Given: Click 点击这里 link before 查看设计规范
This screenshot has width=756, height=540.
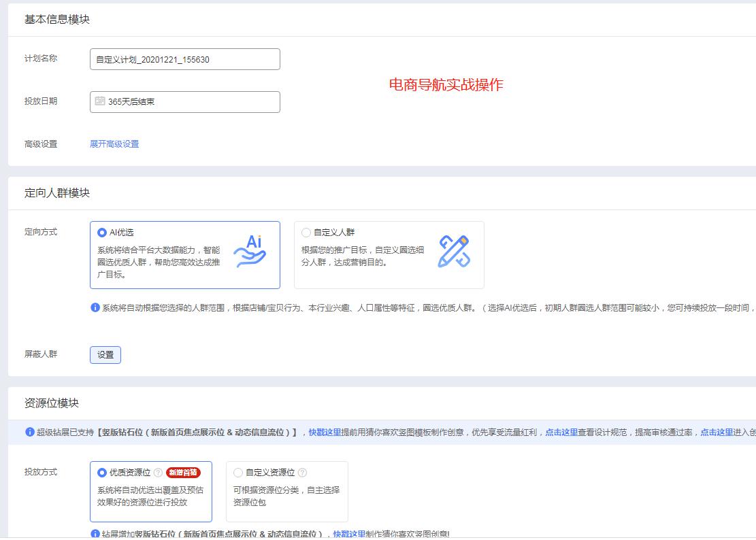Looking at the screenshot, I should click(x=561, y=432).
